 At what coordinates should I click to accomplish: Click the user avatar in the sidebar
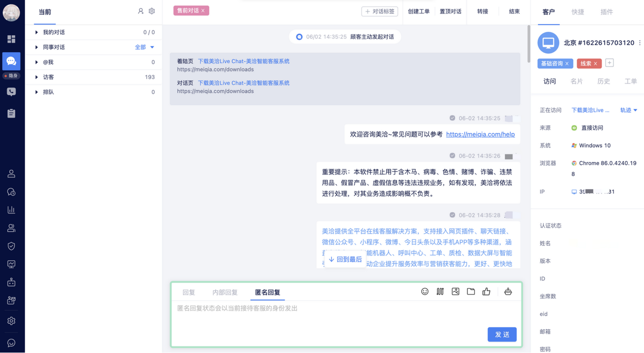pos(11,13)
